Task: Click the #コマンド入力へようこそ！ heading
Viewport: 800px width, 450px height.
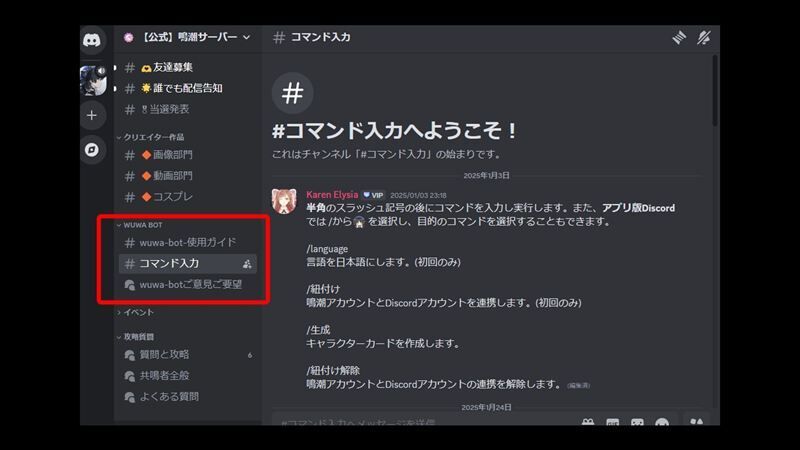Action: point(394,131)
